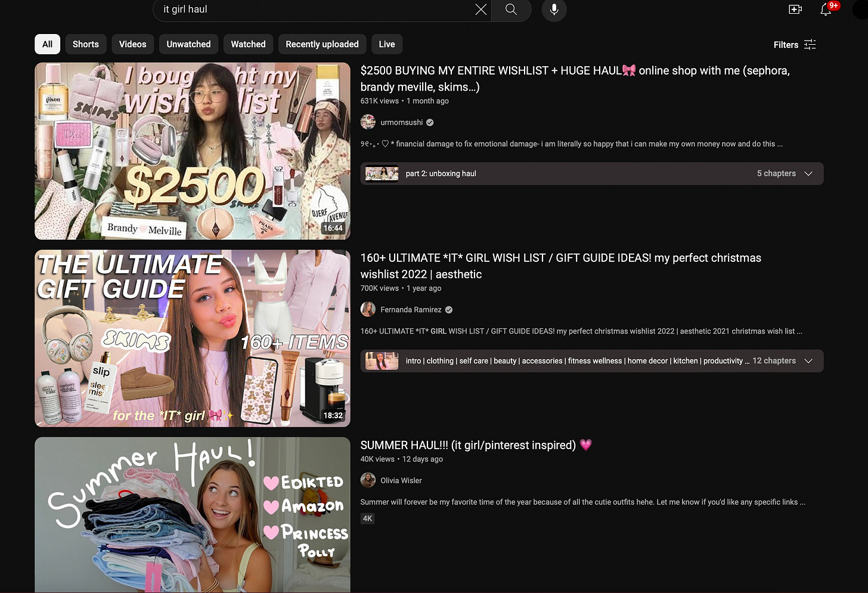Visit the Olivia Wisler channel name
868x593 pixels.
pos(401,480)
